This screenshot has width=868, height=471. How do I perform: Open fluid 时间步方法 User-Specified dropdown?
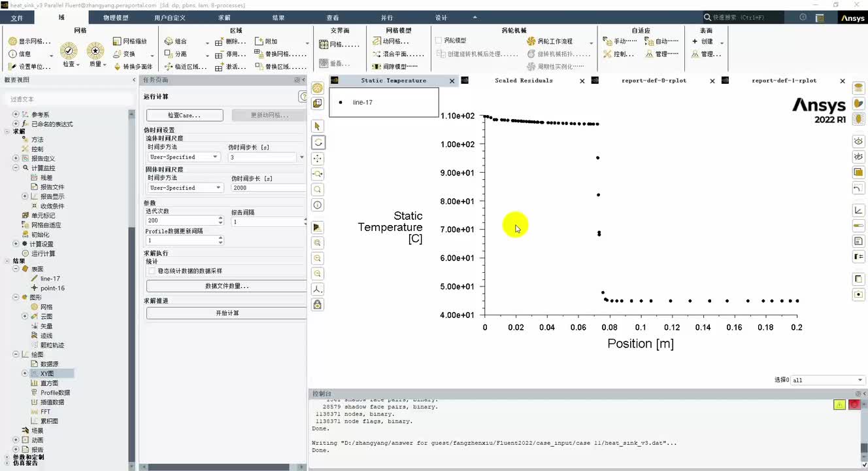[184, 157]
